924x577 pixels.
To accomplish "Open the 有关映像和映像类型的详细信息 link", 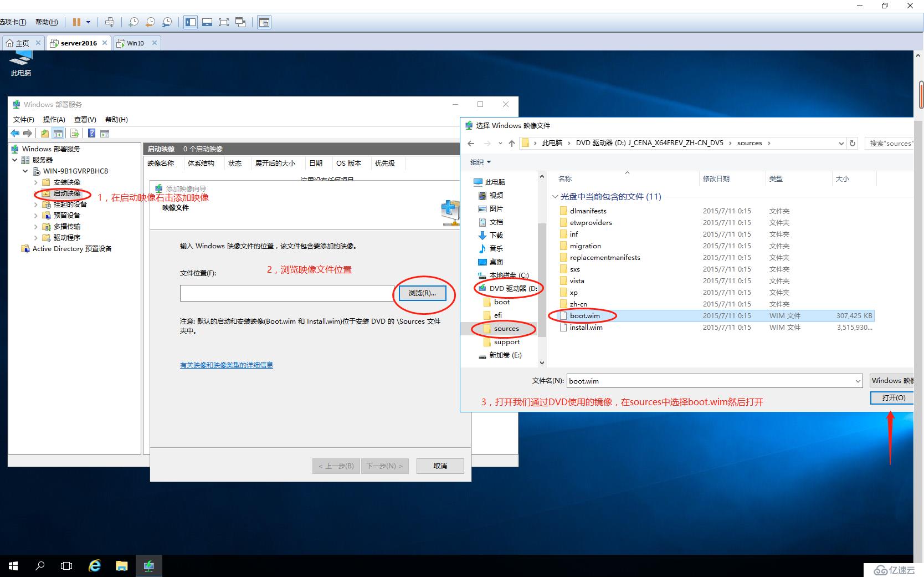I will [x=227, y=365].
